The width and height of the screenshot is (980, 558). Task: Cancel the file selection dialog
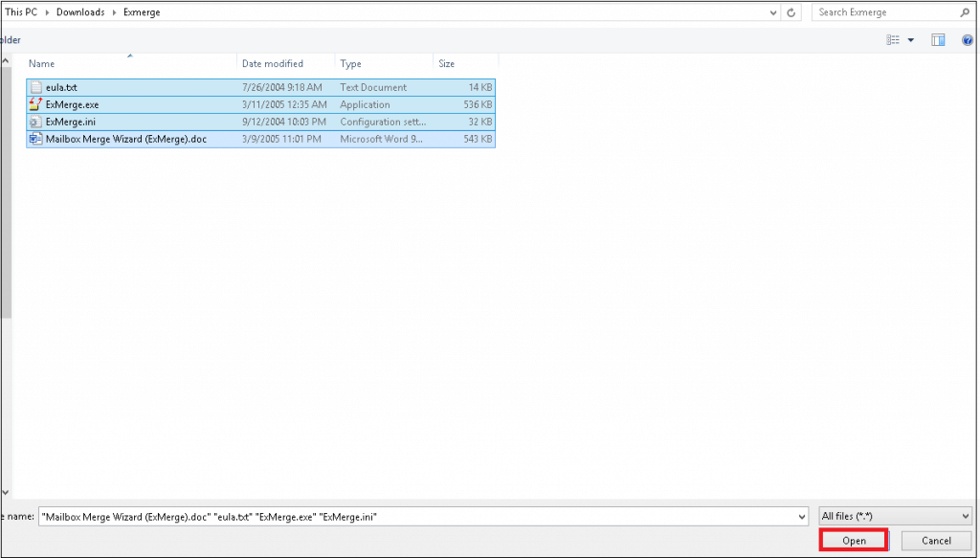(x=935, y=540)
